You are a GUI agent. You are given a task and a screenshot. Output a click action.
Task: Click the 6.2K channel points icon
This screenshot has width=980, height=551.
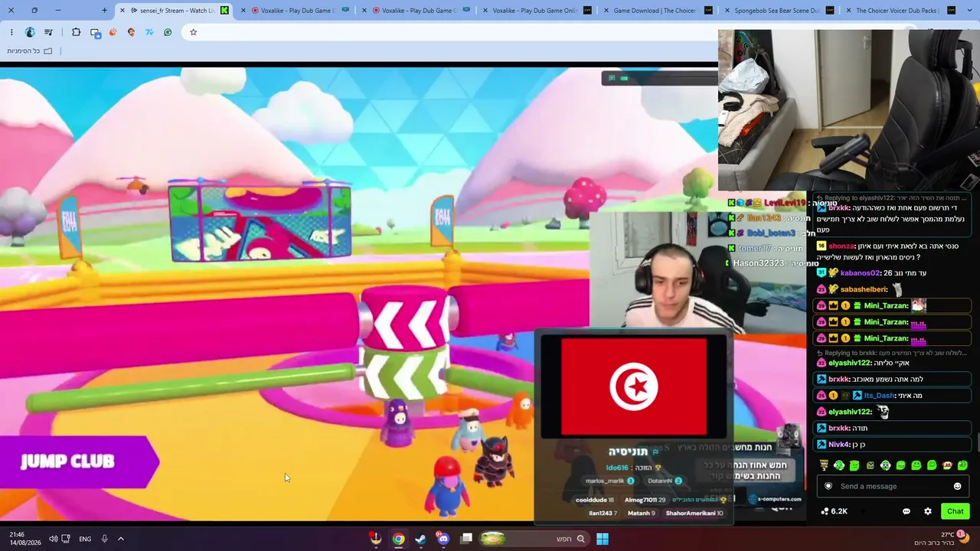coord(825,511)
